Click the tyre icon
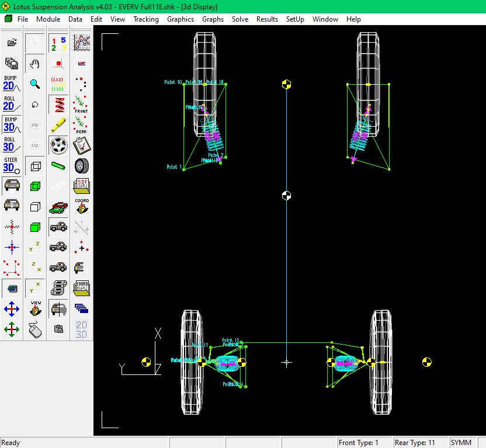The width and height of the screenshot is (486, 448). 82,166
